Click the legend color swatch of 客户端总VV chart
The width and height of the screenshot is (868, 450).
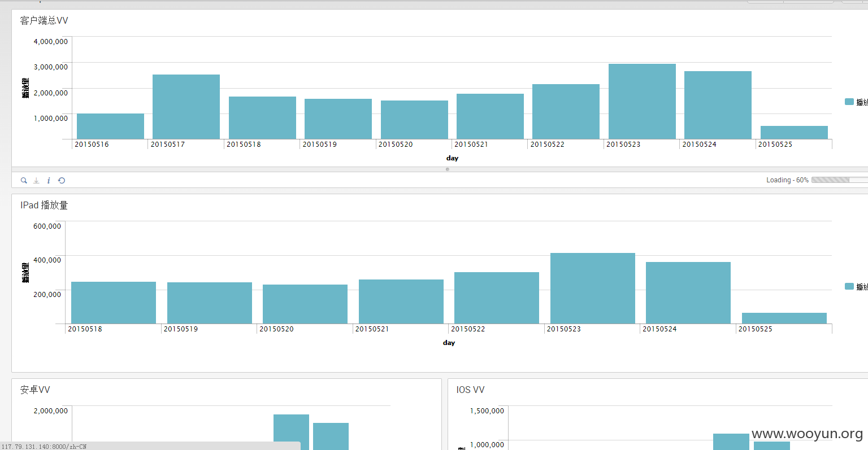click(849, 102)
